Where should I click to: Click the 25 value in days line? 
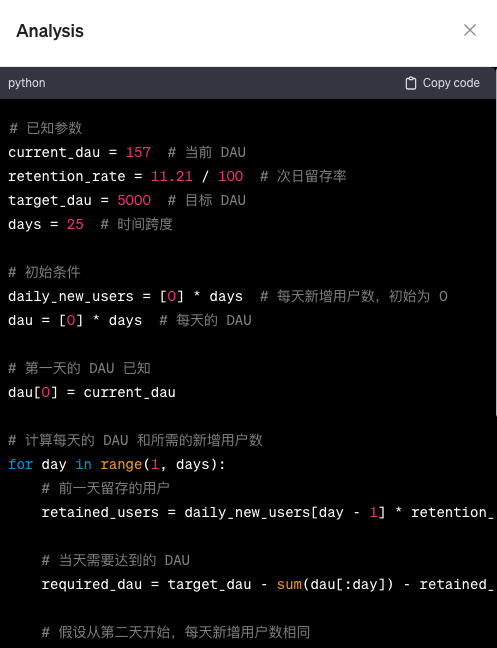pos(75,224)
